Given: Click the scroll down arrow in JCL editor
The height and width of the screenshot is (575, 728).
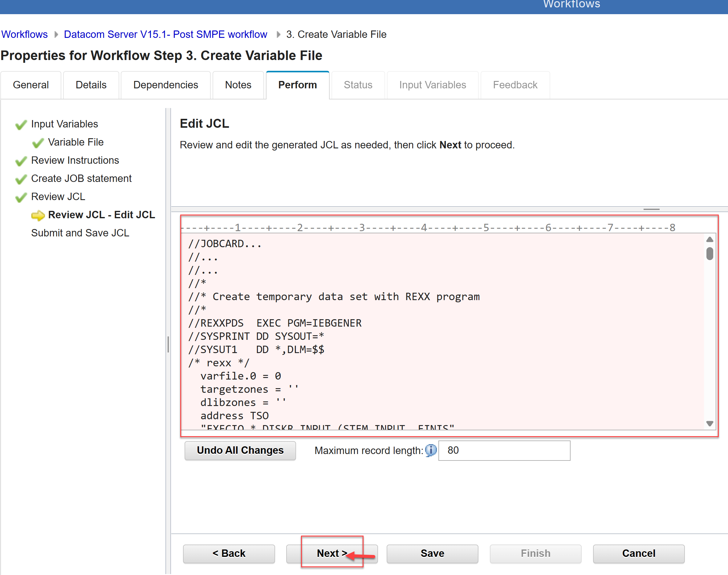Looking at the screenshot, I should pyautogui.click(x=710, y=424).
